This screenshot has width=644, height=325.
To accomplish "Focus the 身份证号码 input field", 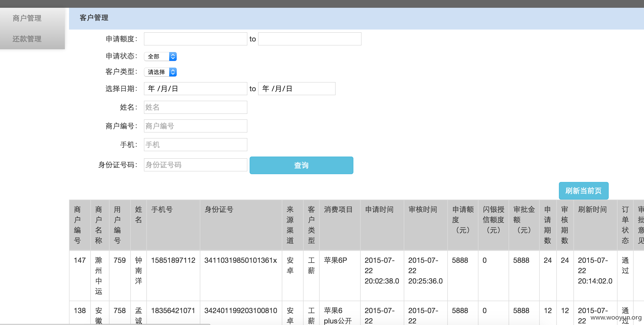I will click(195, 165).
